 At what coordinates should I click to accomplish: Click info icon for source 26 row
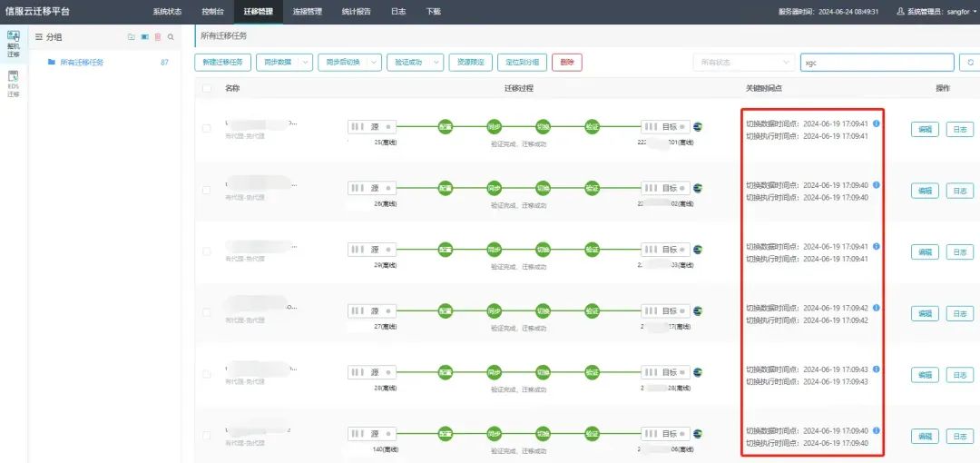[877, 184]
